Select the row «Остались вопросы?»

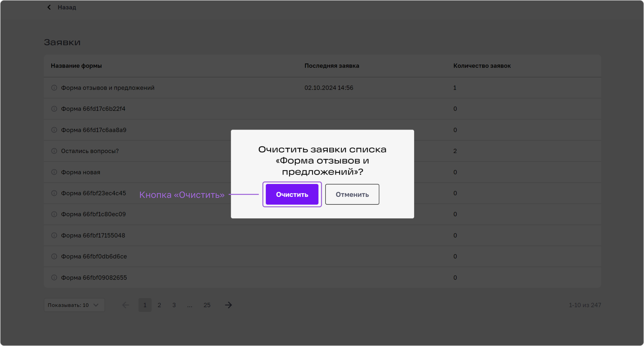point(322,151)
